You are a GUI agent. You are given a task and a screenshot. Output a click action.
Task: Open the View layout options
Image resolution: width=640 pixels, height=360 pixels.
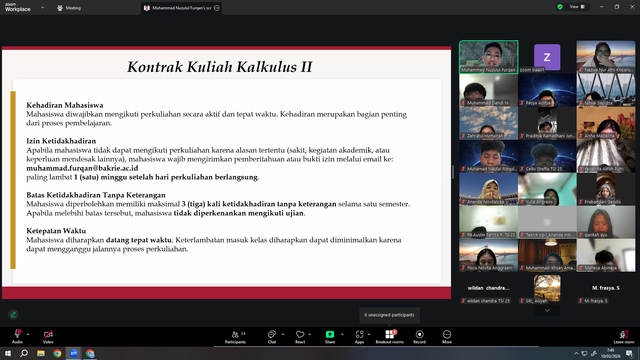[x=577, y=7]
